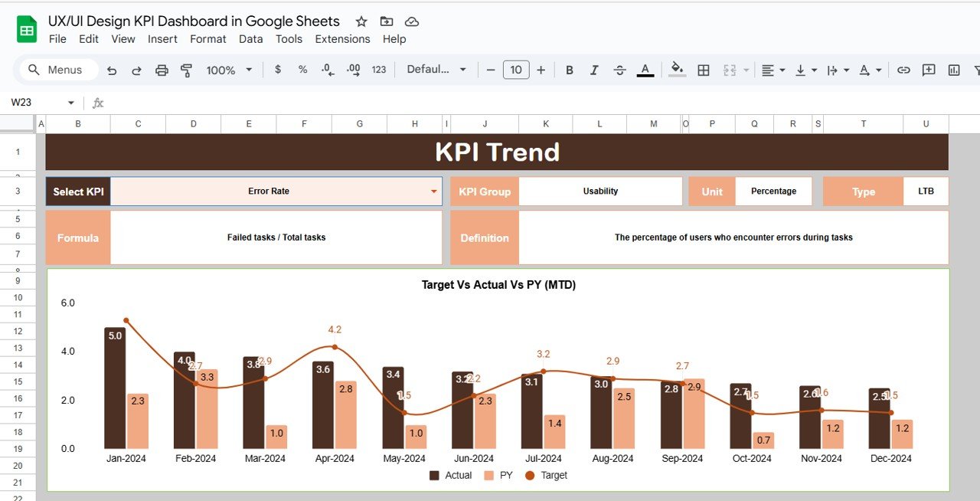Image resolution: width=980 pixels, height=501 pixels.
Task: Click the chart title Target Vs Actual Vs PY
Action: tap(498, 285)
